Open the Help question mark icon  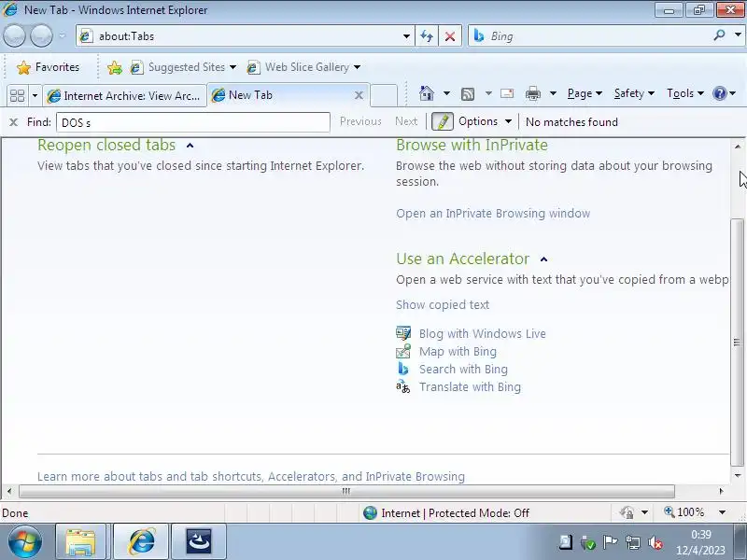pyautogui.click(x=719, y=93)
